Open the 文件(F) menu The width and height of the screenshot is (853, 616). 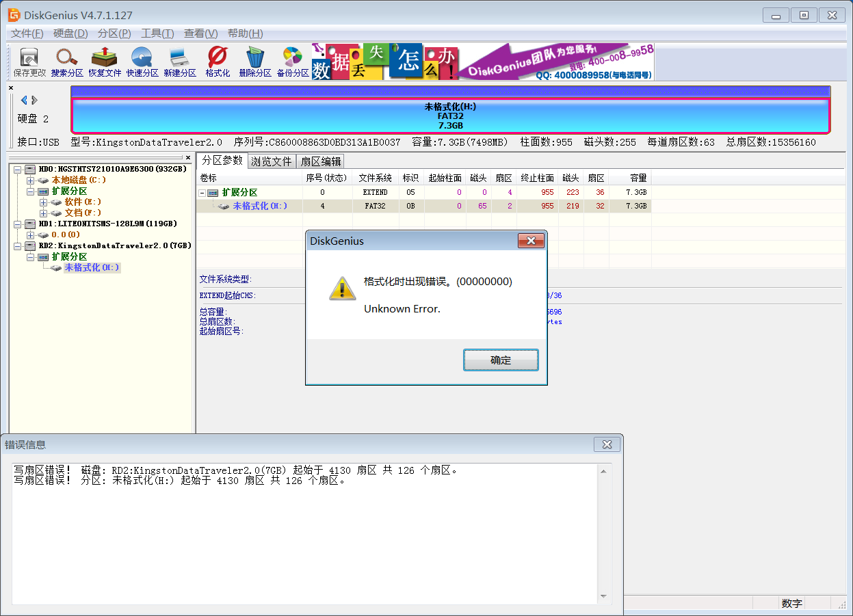pos(27,34)
